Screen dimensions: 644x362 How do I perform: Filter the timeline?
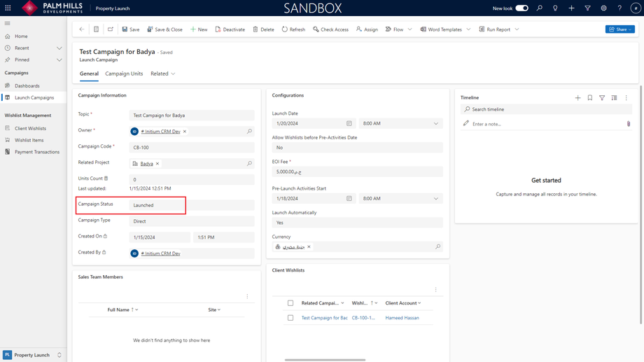pos(602,98)
